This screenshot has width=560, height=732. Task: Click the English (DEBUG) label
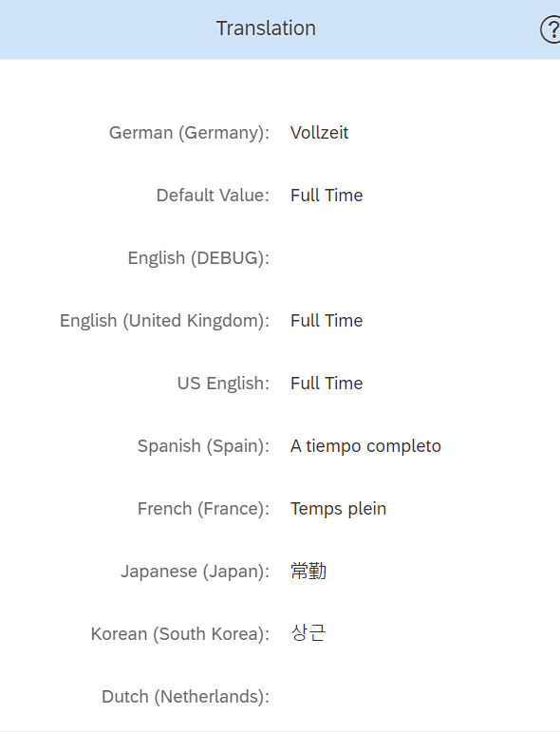pos(198,257)
